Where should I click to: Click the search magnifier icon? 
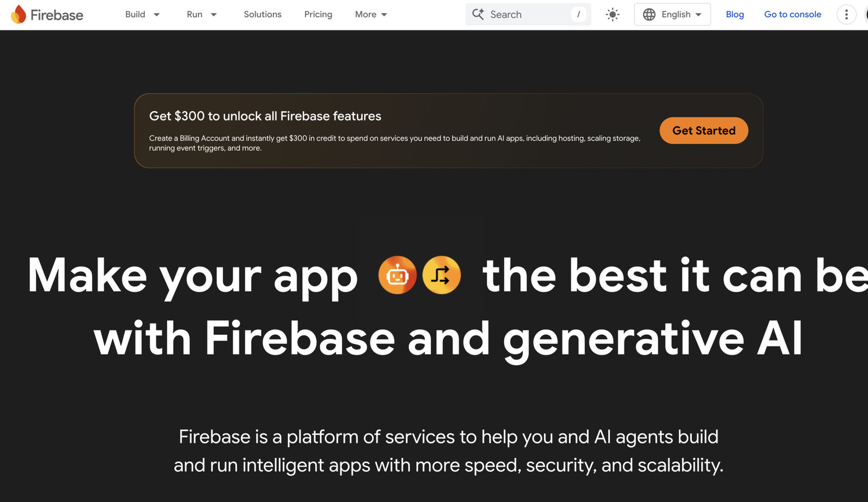click(x=478, y=14)
